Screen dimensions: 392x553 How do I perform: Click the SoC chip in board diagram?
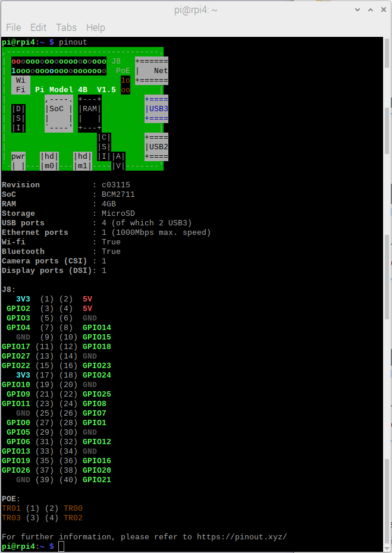[x=59, y=114]
